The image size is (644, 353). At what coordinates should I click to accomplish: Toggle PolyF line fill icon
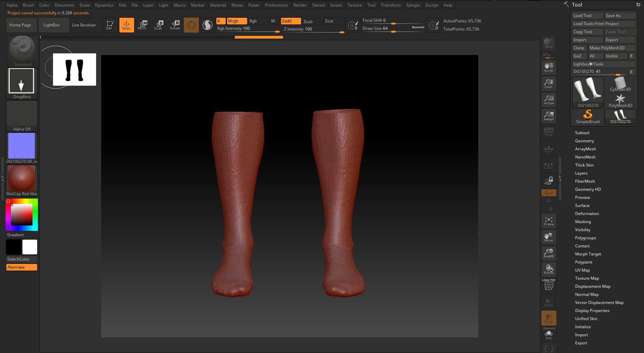pos(549,285)
